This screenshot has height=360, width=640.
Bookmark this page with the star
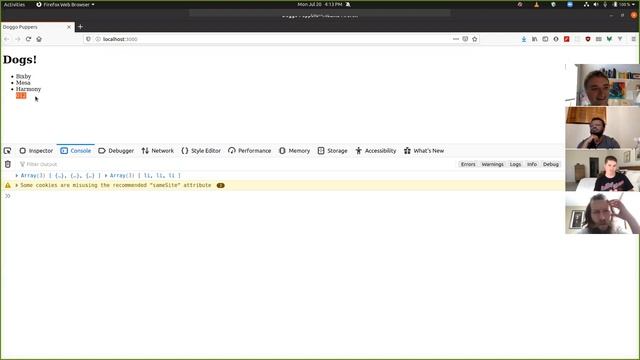click(474, 39)
